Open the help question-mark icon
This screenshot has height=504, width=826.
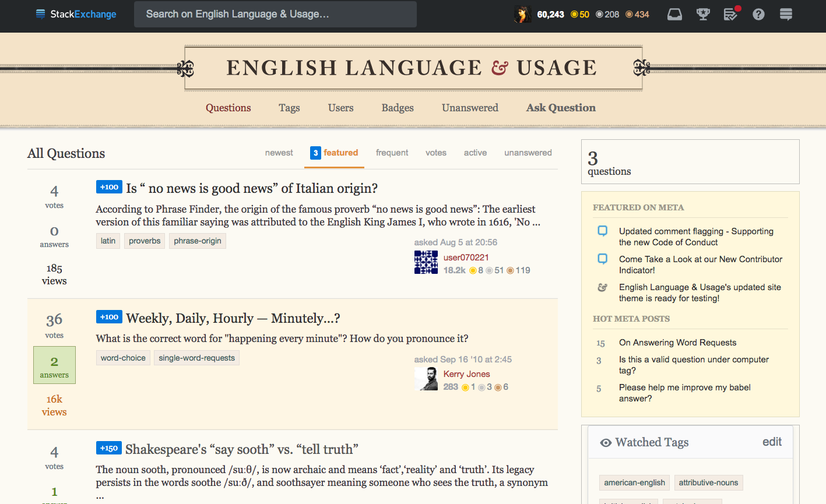pyautogui.click(x=758, y=14)
